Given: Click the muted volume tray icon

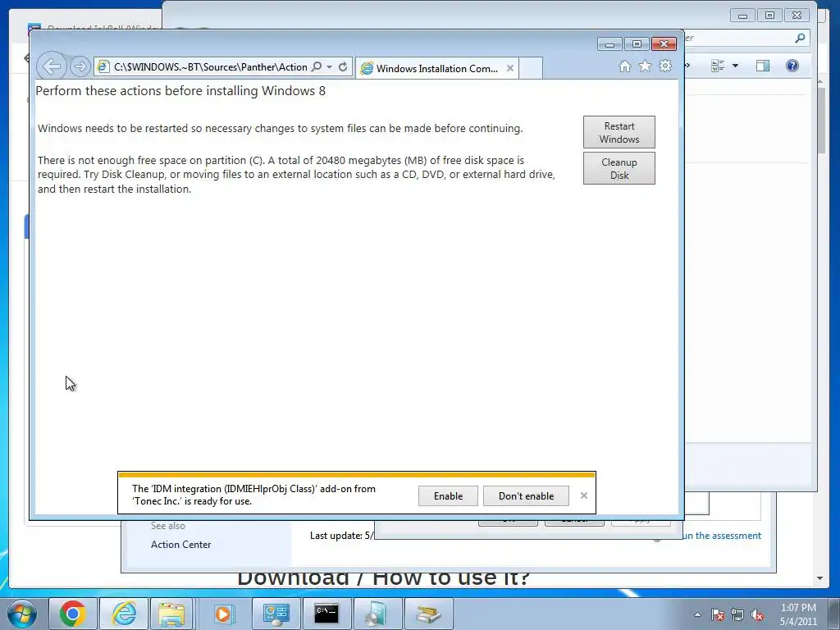Looking at the screenshot, I should click(757, 614).
